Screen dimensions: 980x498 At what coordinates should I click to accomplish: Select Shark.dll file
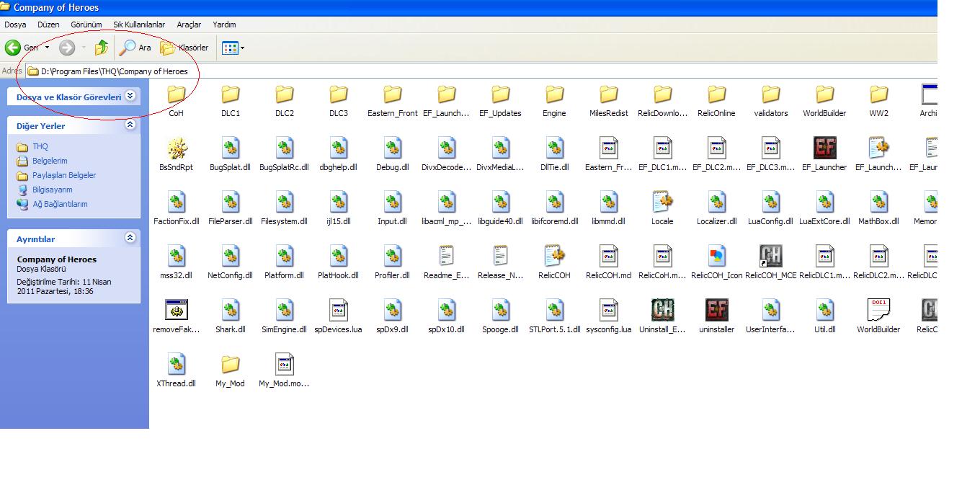pyautogui.click(x=230, y=317)
